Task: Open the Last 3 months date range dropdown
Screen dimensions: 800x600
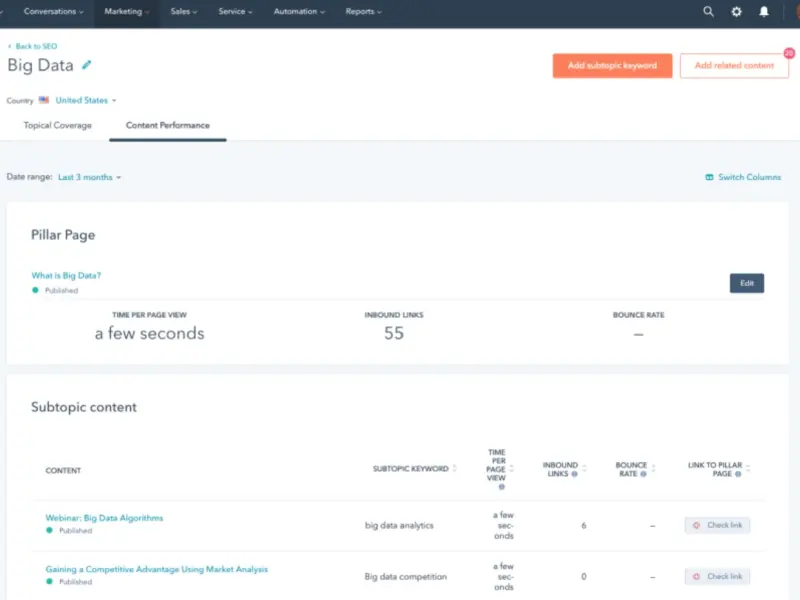Action: (89, 177)
